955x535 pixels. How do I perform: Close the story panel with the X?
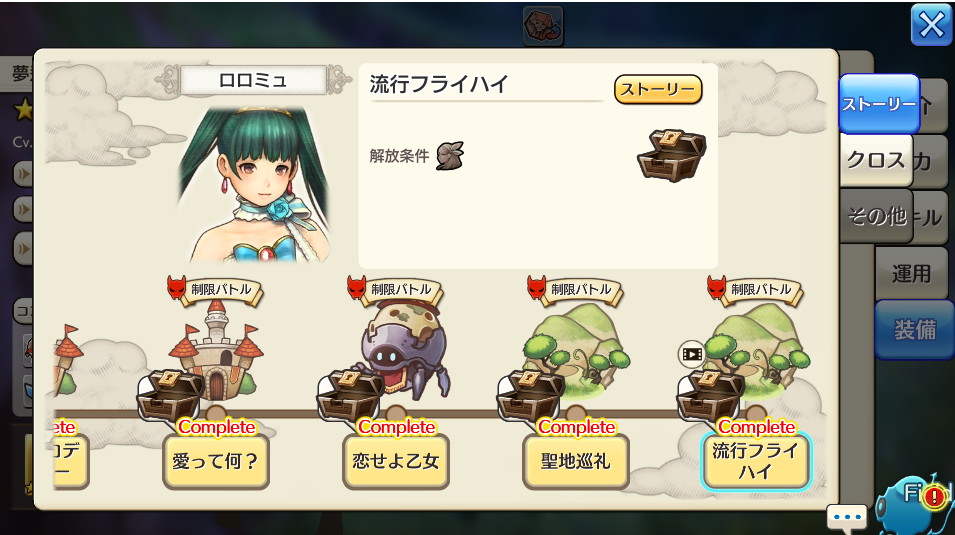point(931,26)
